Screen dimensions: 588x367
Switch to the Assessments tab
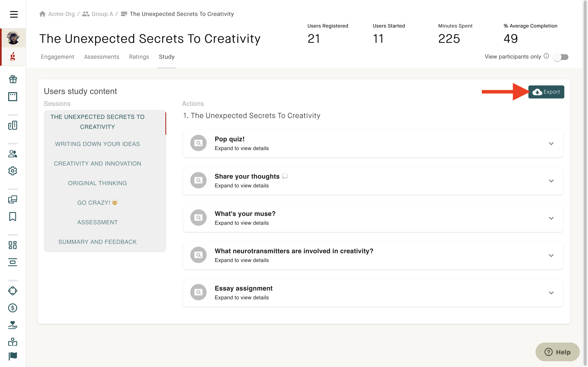tap(101, 57)
